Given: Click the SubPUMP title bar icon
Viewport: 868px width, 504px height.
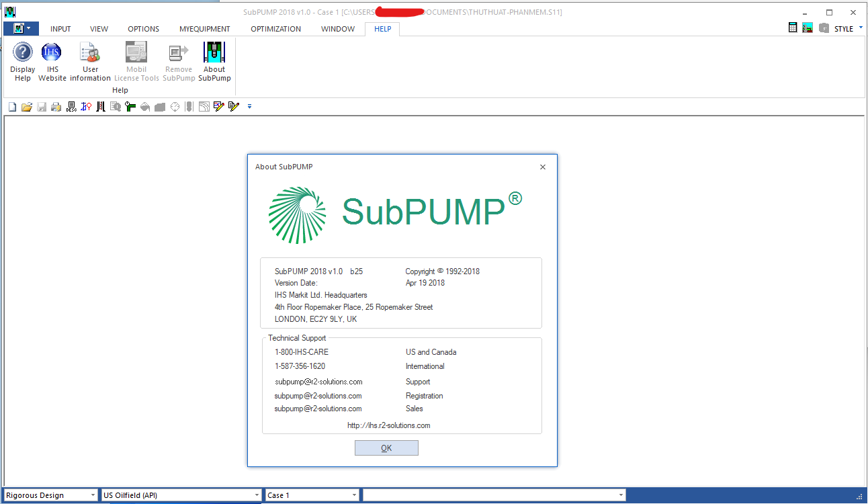Looking at the screenshot, I should point(10,11).
